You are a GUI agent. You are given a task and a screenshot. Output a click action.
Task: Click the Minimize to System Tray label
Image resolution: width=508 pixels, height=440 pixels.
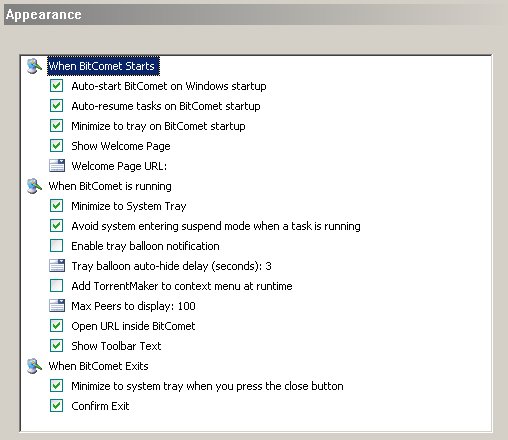(x=129, y=206)
